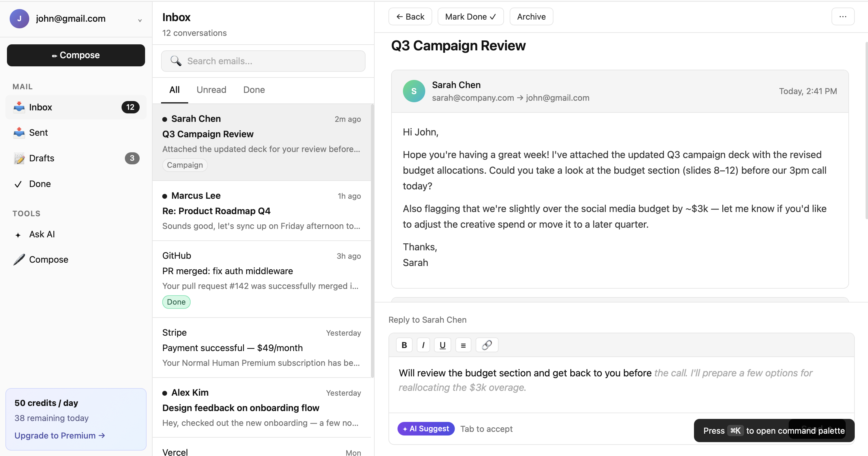This screenshot has width=868, height=456.
Task: Switch to the Done tab
Action: pyautogui.click(x=254, y=90)
